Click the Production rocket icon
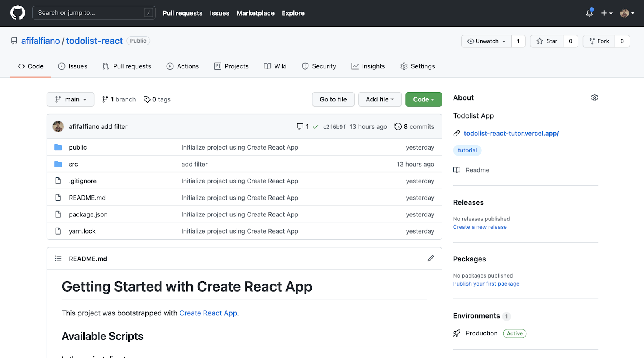The width and height of the screenshot is (644, 358). (x=456, y=333)
